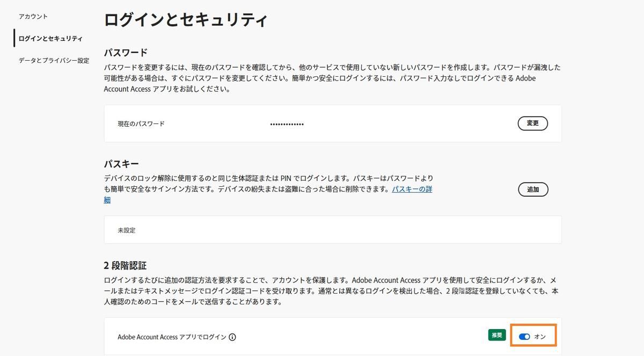Click the 現在のパスワード label row
Image resolution: width=644 pixels, height=356 pixels.
click(x=141, y=123)
